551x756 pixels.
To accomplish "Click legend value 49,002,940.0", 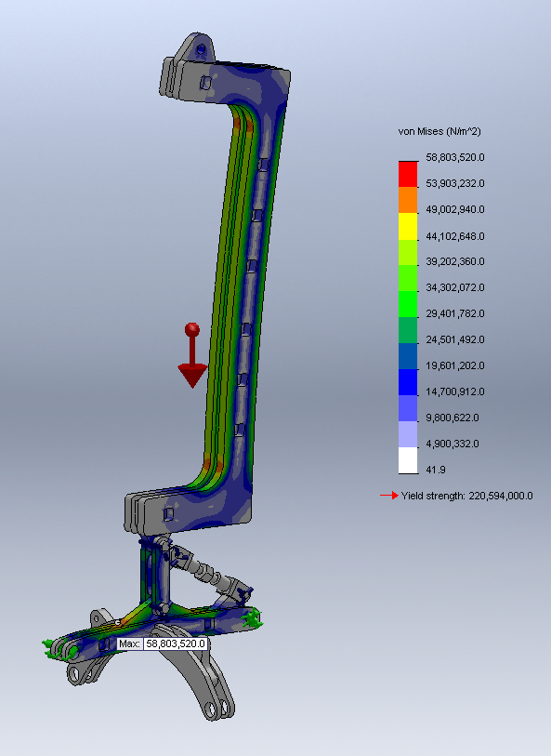I will pos(455,210).
